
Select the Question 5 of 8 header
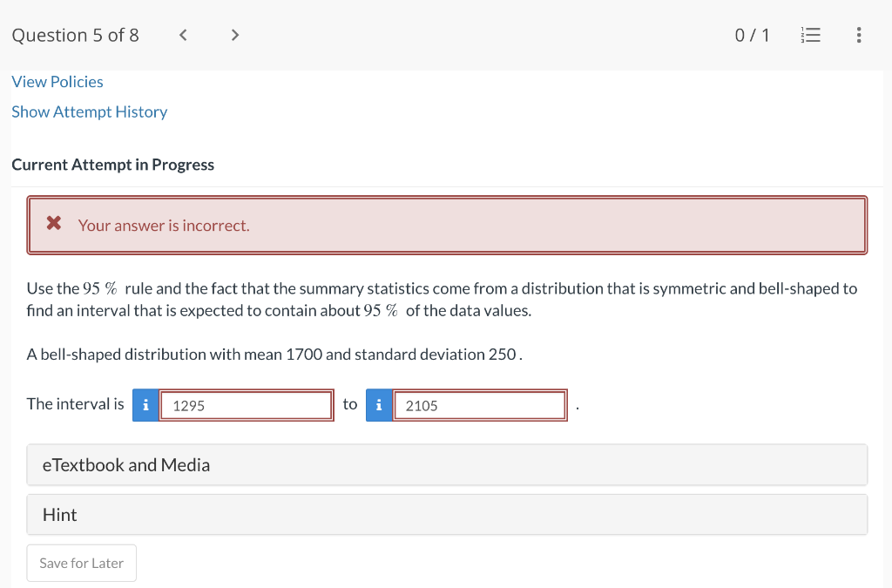pos(75,35)
